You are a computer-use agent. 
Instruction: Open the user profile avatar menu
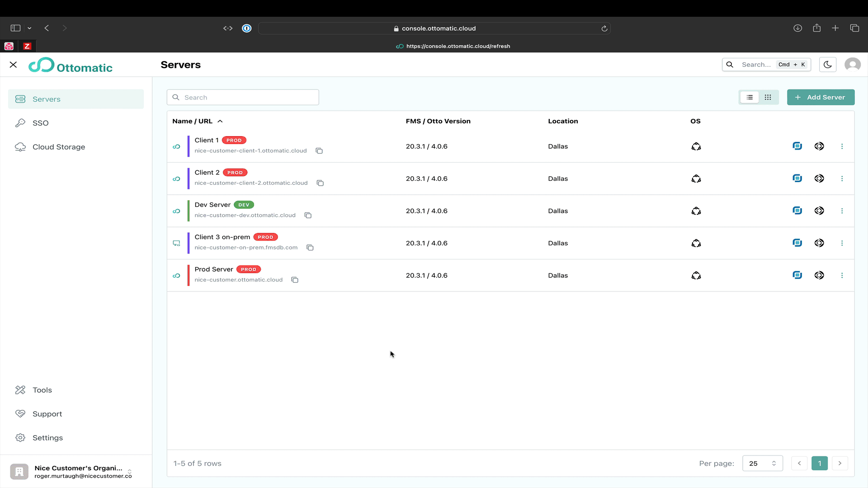pyautogui.click(x=853, y=65)
